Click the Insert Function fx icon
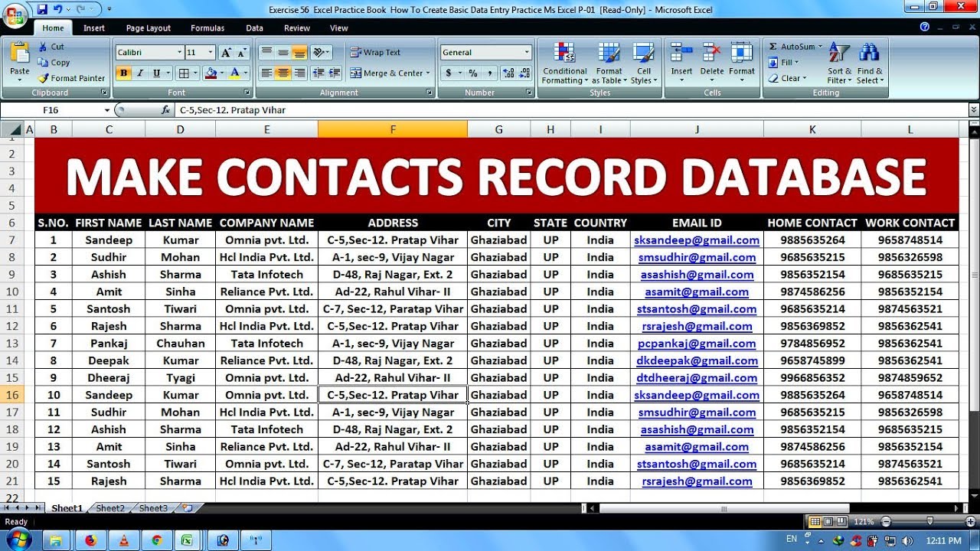 [165, 110]
